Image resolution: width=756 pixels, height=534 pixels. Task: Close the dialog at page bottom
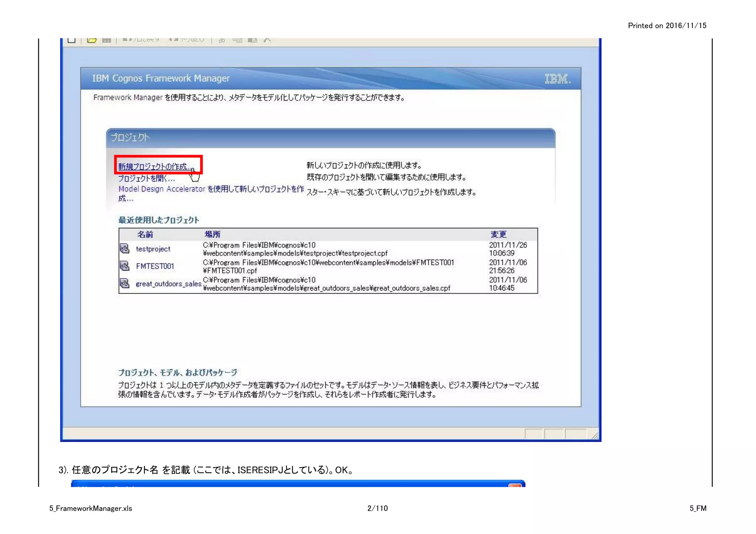tap(515, 485)
